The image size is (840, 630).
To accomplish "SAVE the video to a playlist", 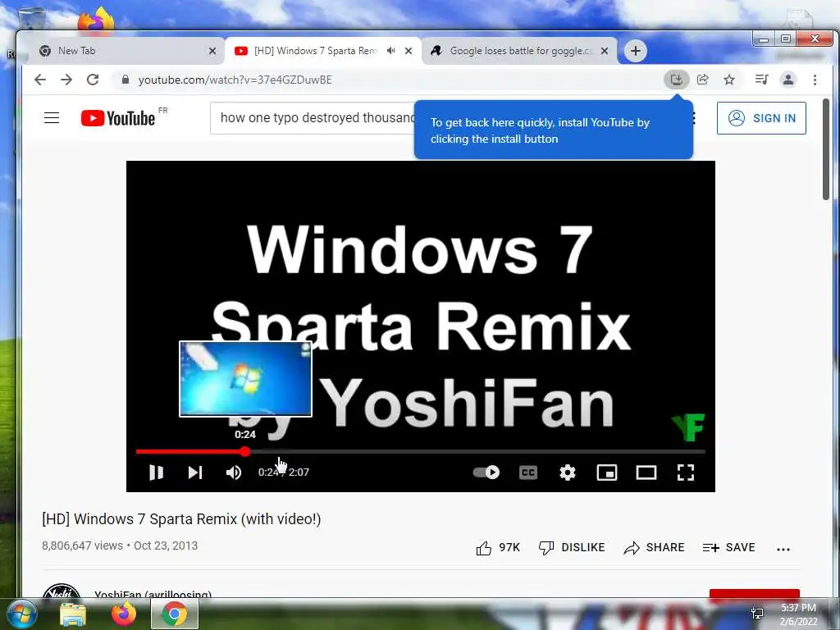I will [728, 547].
